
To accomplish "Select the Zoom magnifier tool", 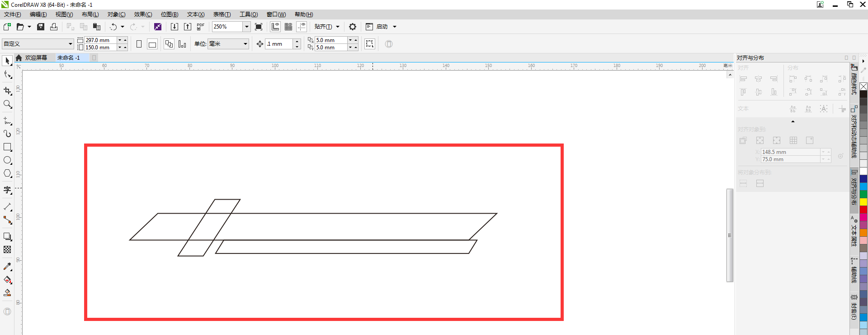I will 7,105.
